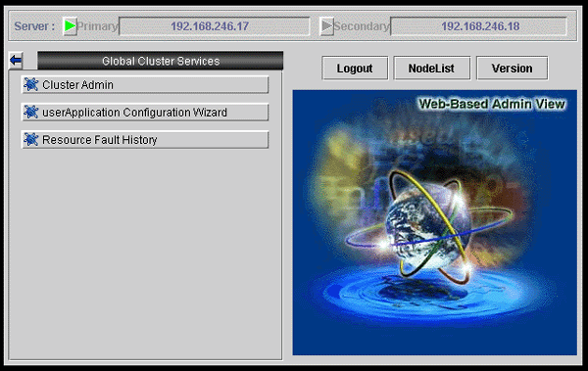This screenshot has width=588, height=371.
Task: Click the Server label
Action: [34, 26]
